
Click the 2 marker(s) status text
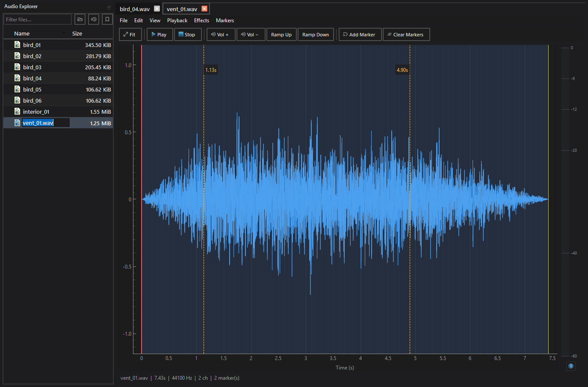[227, 378]
